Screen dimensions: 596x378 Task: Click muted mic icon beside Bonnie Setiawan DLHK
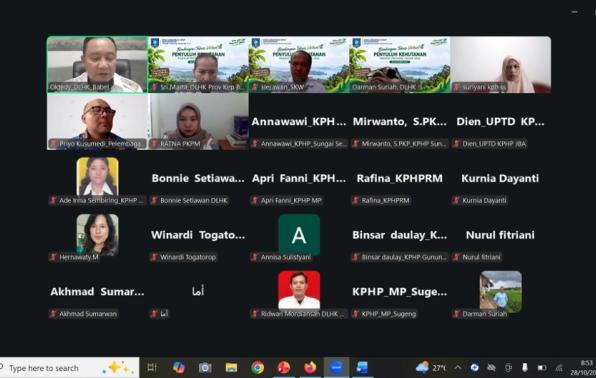(x=154, y=200)
